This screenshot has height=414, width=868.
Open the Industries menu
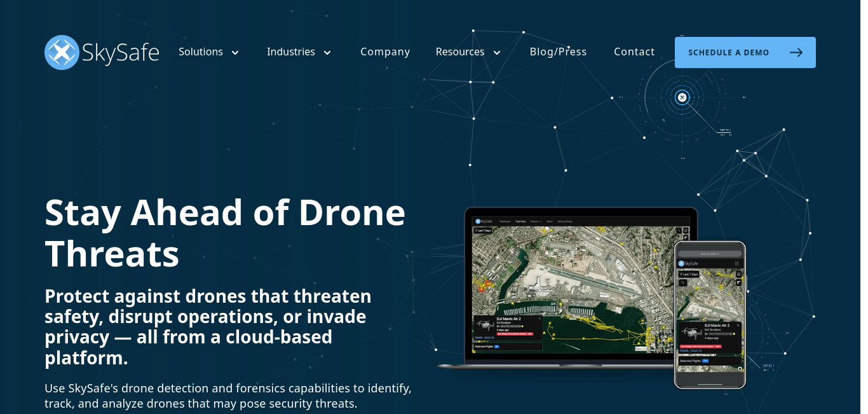(x=291, y=52)
